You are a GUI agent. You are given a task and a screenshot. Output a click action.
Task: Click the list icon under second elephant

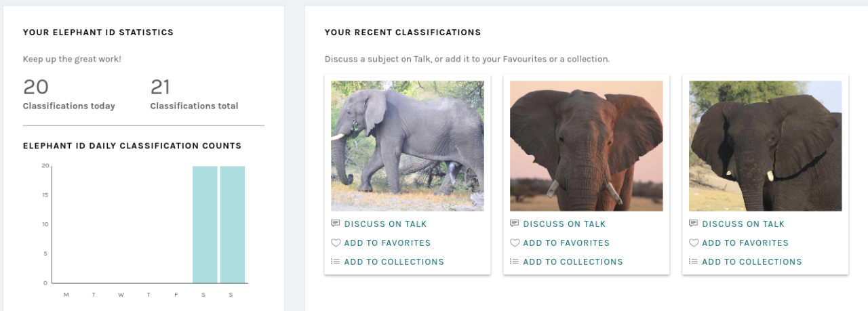click(x=514, y=262)
